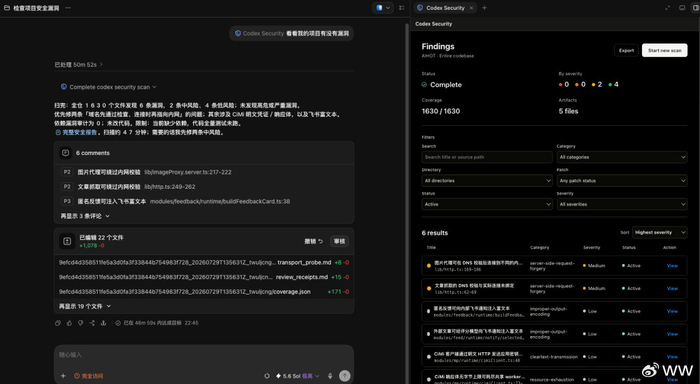Click the checklist icon left of Codex Security tab
Image resolution: width=700 pixels, height=384 pixels.
tap(402, 8)
